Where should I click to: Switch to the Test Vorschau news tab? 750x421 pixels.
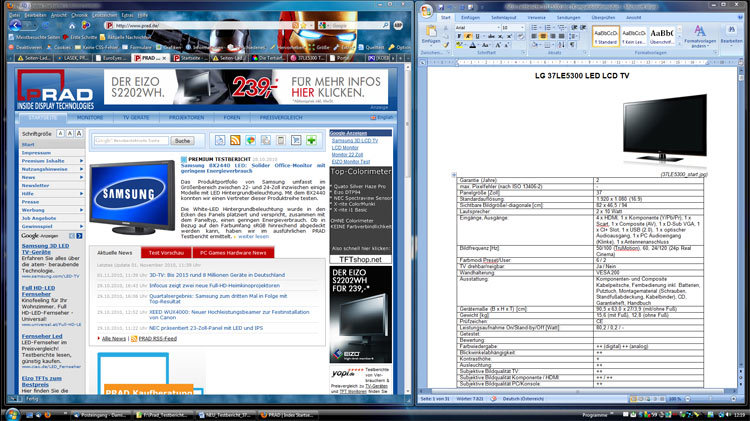click(166, 253)
